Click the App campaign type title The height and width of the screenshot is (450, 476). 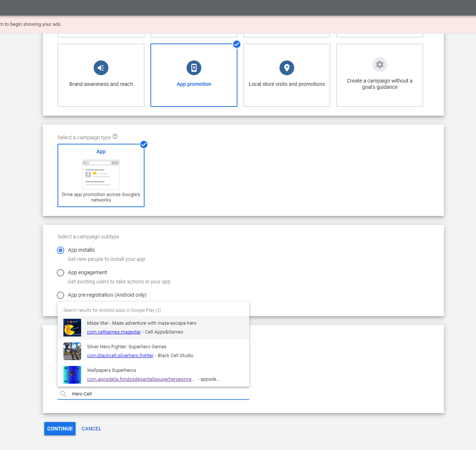(x=101, y=151)
